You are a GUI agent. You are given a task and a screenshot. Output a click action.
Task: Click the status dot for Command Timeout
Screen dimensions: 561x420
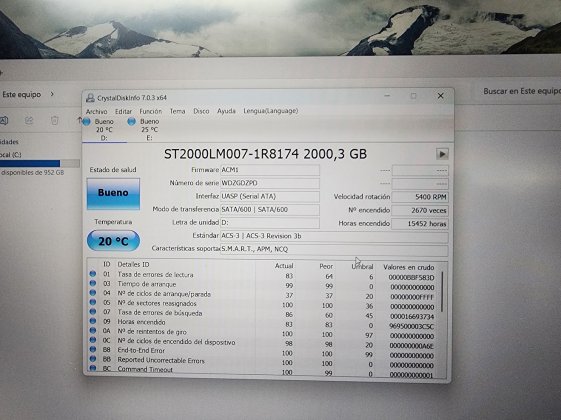(93, 368)
